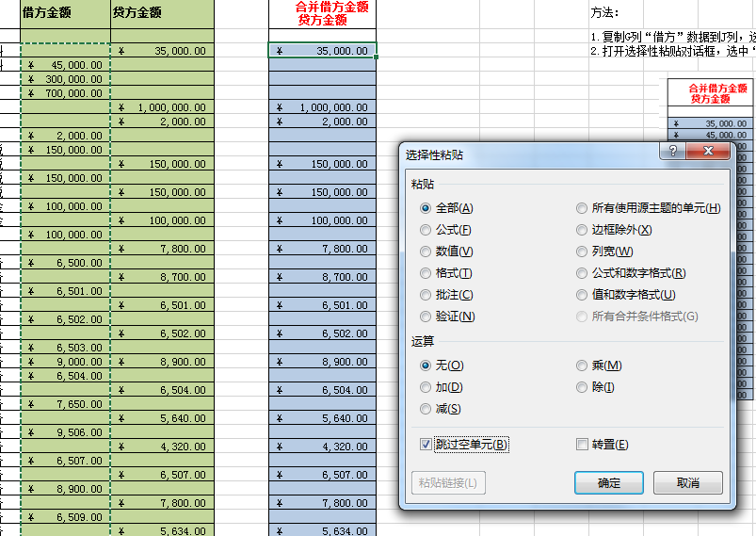This screenshot has width=756, height=536.
Task: Click the 方法: heading text
Action: pyautogui.click(x=604, y=12)
